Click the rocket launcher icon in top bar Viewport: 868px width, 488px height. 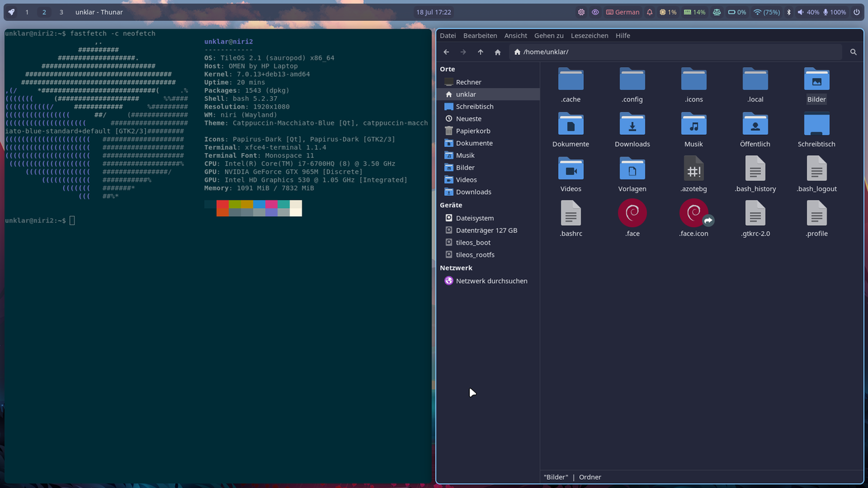point(12,12)
